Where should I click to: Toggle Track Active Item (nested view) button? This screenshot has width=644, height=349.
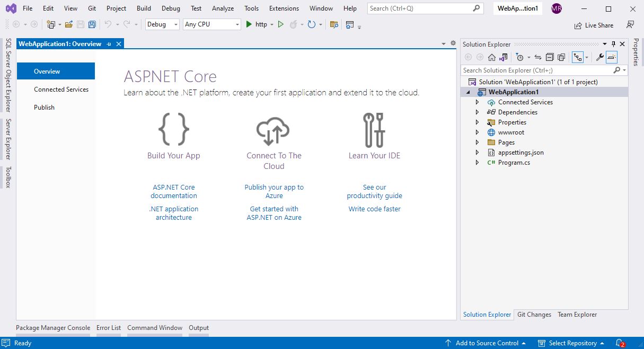click(578, 57)
